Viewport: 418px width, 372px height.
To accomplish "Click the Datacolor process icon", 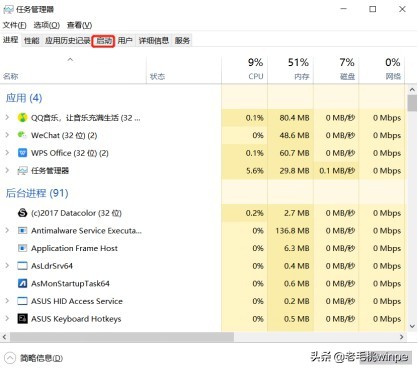I will pyautogui.click(x=22, y=213).
